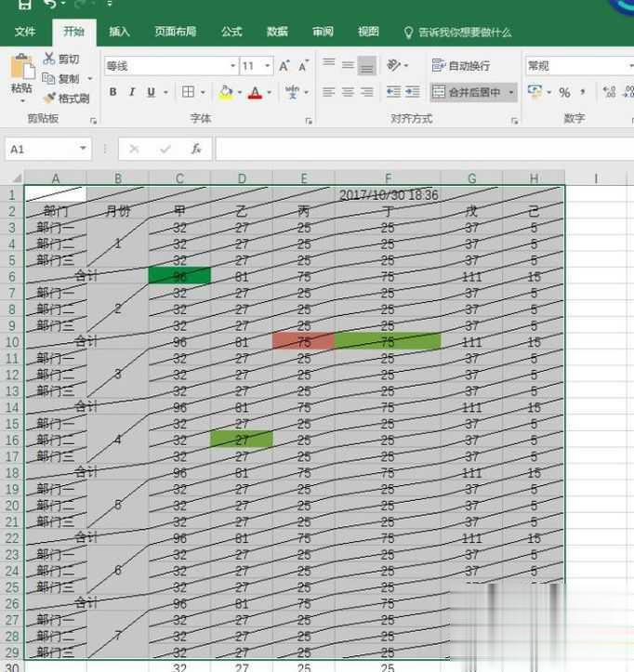Toggle Italic formatting
This screenshot has height=672, width=634.
(x=132, y=92)
